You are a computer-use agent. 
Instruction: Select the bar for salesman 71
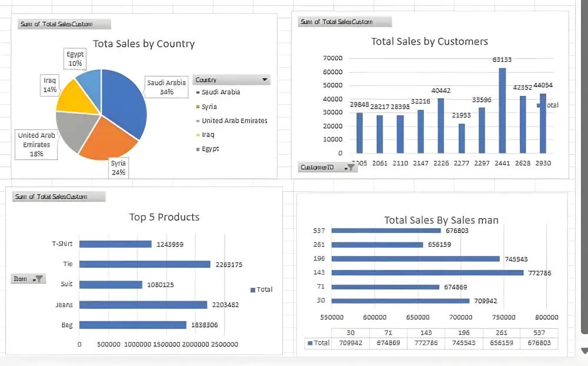[385, 287]
